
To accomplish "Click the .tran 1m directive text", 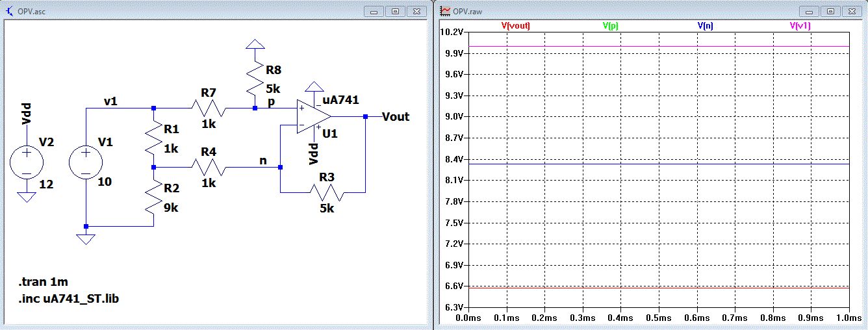I will pyautogui.click(x=44, y=282).
